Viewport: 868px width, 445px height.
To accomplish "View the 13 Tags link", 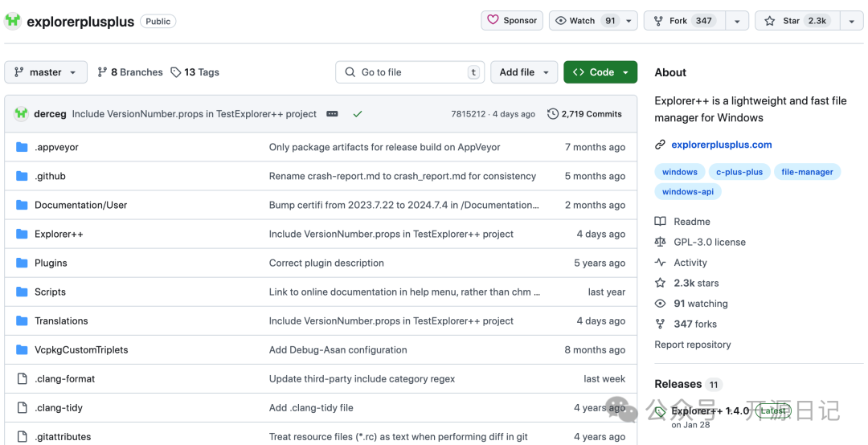I will coord(194,72).
